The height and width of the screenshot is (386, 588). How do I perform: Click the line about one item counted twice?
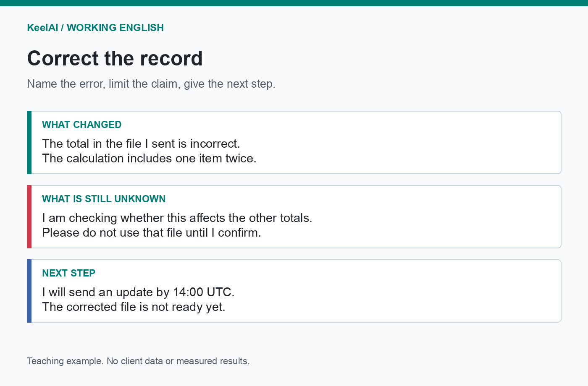pos(149,158)
